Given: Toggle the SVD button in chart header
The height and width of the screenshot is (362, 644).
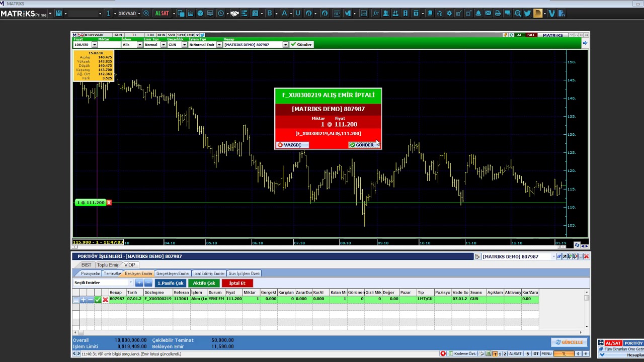Looking at the screenshot, I should (x=171, y=35).
